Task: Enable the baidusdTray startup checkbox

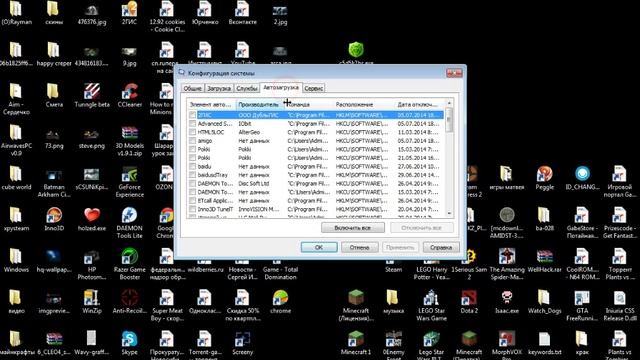Action: (192, 175)
